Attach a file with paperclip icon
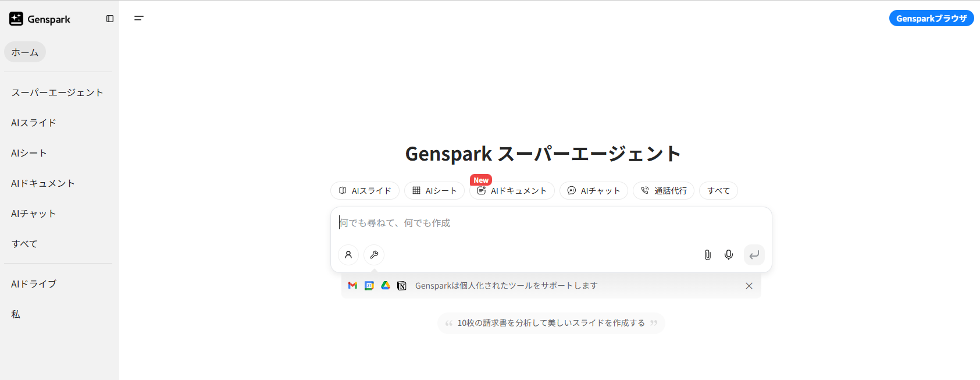The width and height of the screenshot is (980, 380). pyautogui.click(x=707, y=255)
